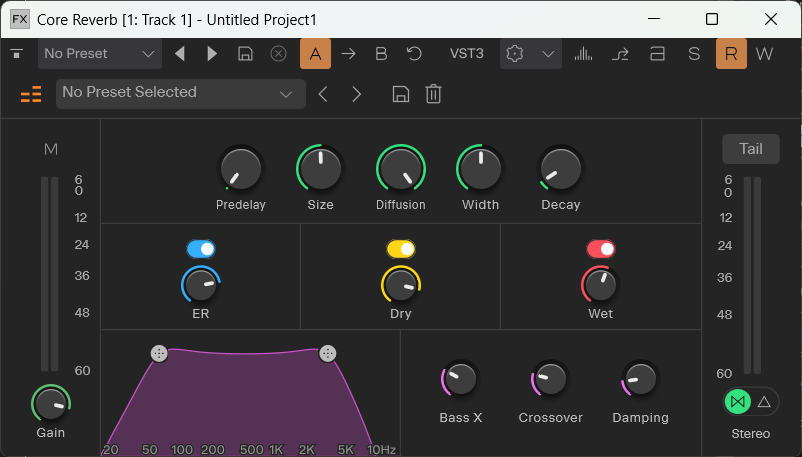
Task: Open the plugin settings gear icon
Action: pos(515,53)
